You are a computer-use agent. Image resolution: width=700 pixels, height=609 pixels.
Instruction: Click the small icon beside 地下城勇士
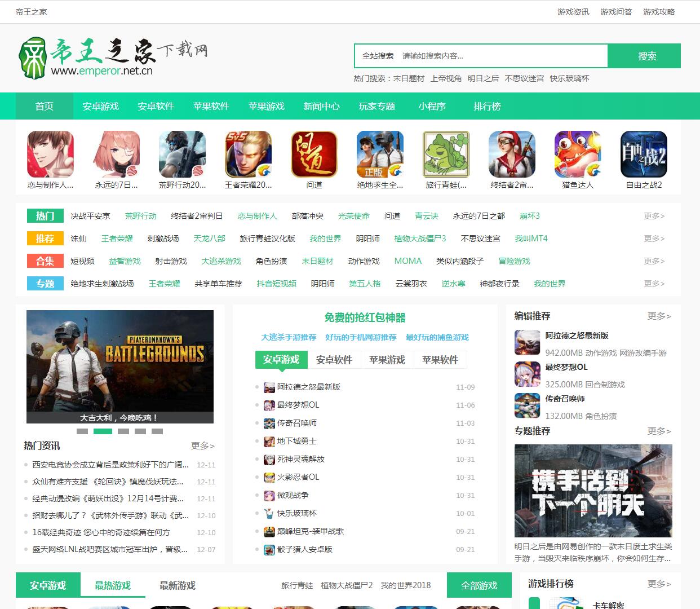[x=269, y=441]
